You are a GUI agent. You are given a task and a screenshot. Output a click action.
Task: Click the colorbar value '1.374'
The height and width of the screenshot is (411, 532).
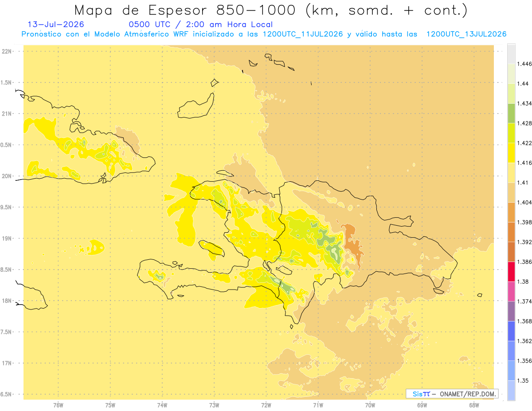(524, 301)
